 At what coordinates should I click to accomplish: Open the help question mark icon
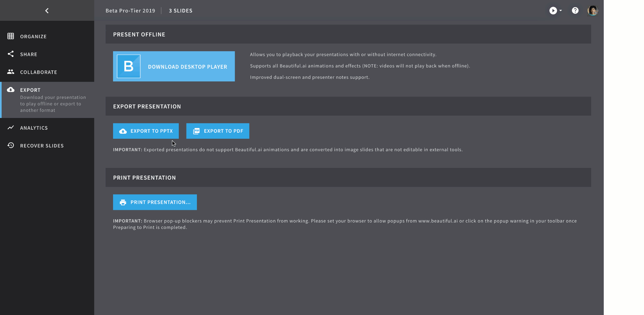coord(575,11)
